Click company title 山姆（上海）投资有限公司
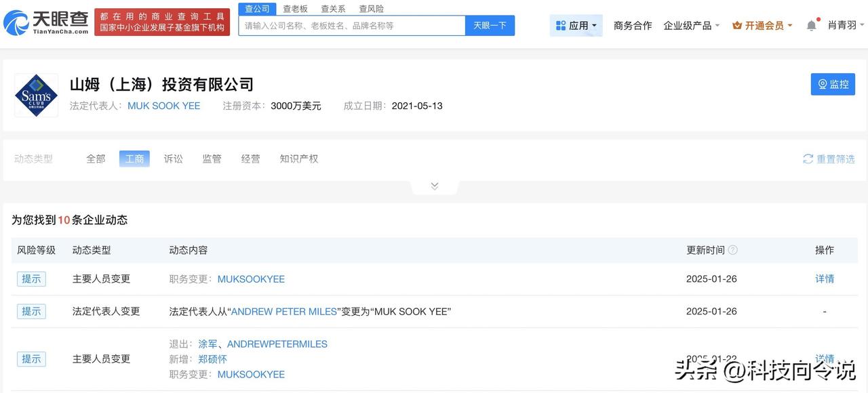The image size is (868, 393). pos(161,84)
